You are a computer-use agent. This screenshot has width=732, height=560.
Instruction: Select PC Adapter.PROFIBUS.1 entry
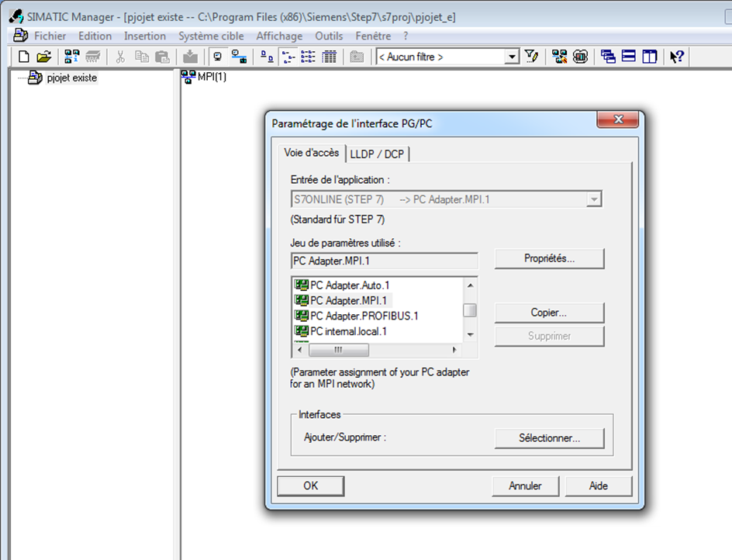click(364, 316)
